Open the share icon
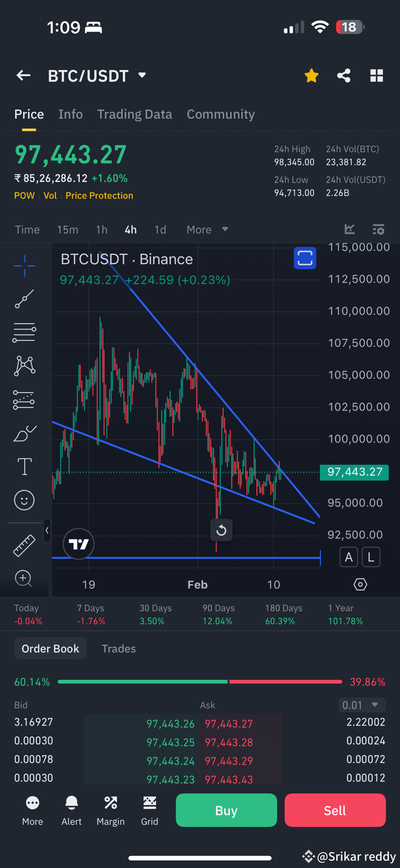Screen dimensions: 400x868 click(x=344, y=75)
